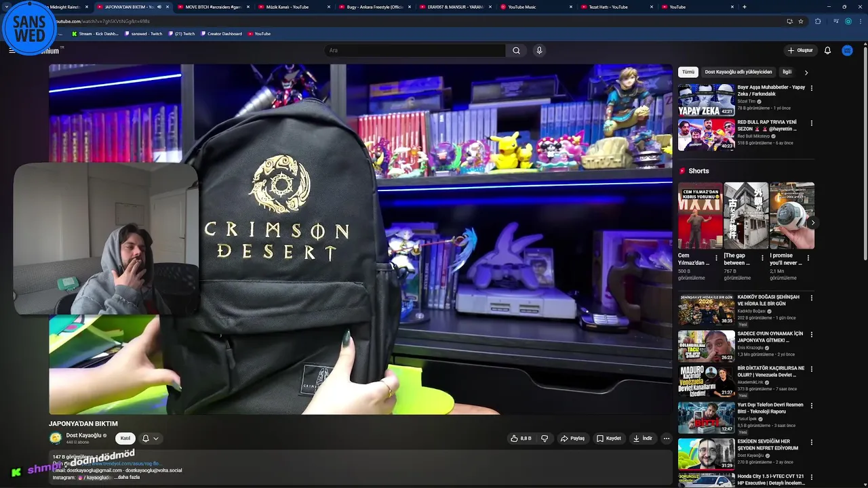The height and width of the screenshot is (488, 868).
Task: Click the Katıl join button
Action: click(125, 439)
